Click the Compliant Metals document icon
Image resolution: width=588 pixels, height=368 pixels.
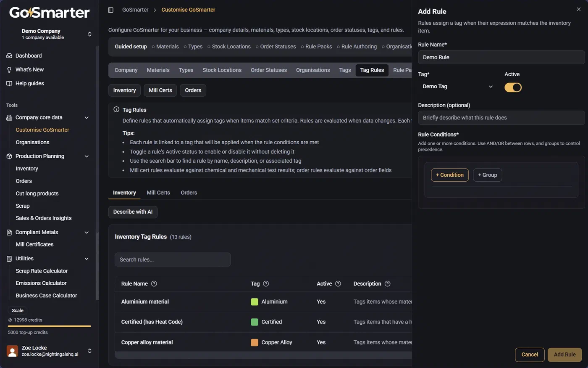pos(9,232)
